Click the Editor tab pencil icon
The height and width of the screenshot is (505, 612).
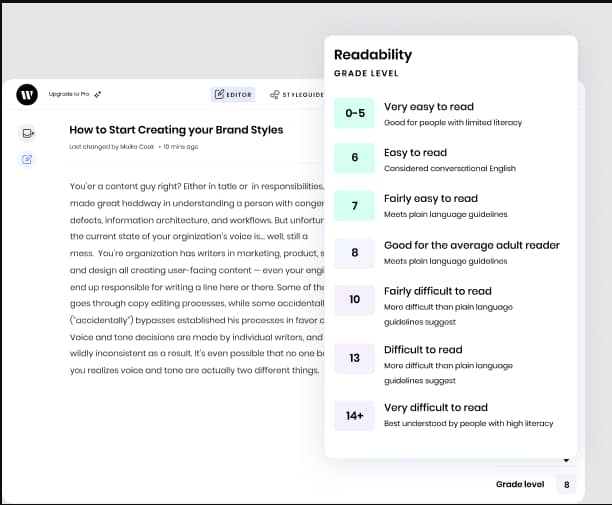(219, 95)
